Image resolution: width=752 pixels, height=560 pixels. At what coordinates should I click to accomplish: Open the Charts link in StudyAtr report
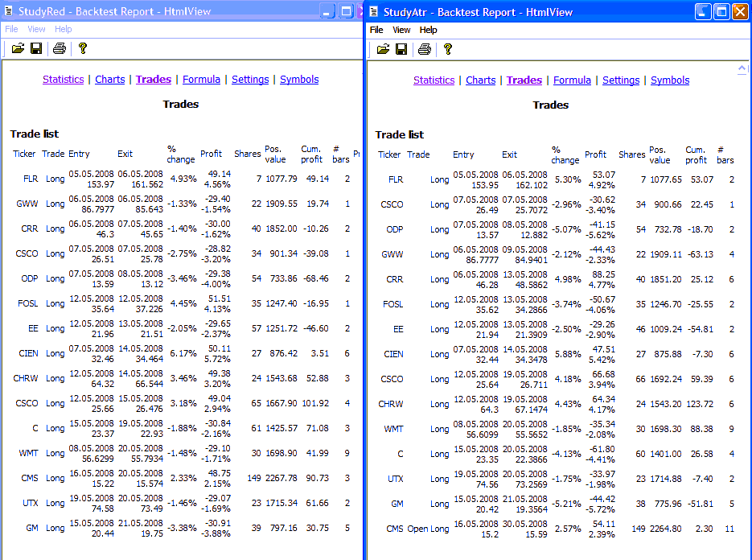point(480,80)
